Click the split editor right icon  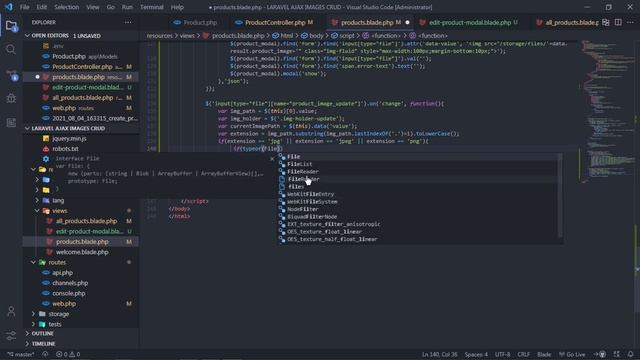[618, 22]
